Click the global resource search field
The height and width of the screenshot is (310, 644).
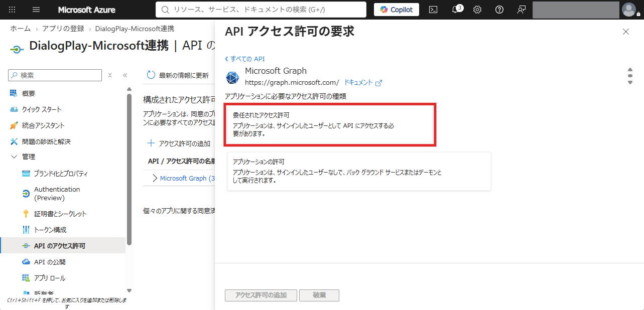point(261,10)
